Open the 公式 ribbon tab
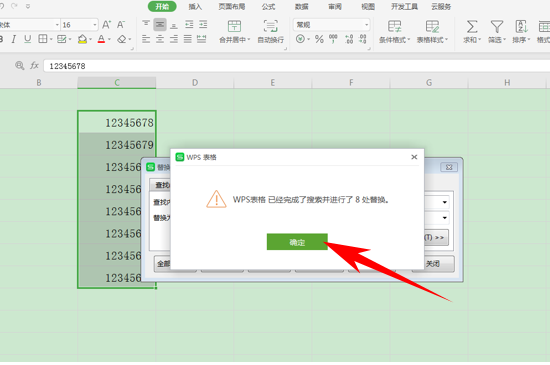550x365 pixels. coord(268,7)
